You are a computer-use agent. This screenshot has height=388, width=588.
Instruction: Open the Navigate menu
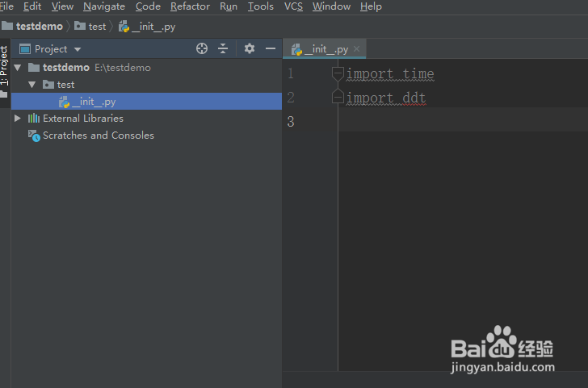coord(104,6)
